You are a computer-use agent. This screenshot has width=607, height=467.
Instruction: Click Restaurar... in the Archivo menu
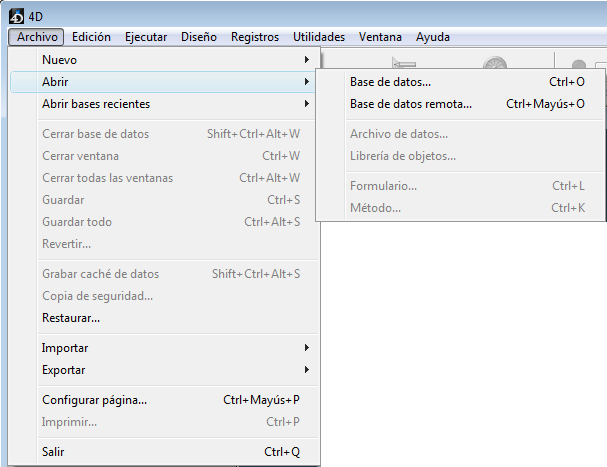[71, 318]
